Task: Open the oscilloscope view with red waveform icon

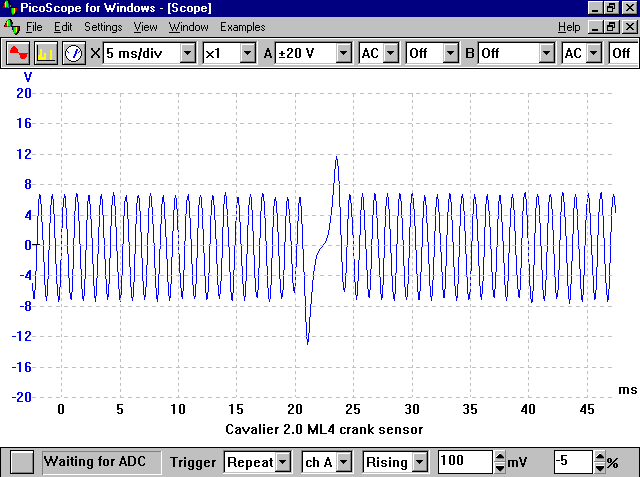Action: 18,53
